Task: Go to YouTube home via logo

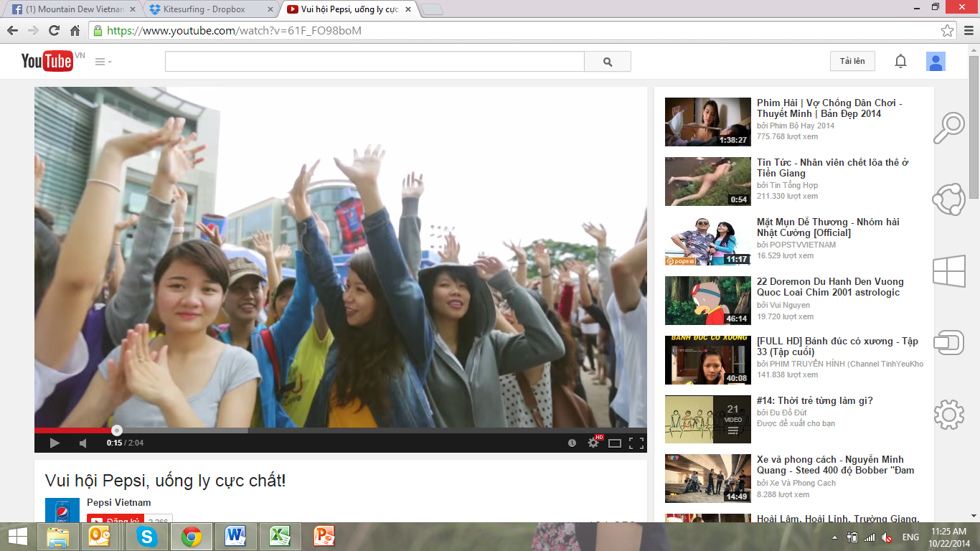Action: pyautogui.click(x=47, y=62)
